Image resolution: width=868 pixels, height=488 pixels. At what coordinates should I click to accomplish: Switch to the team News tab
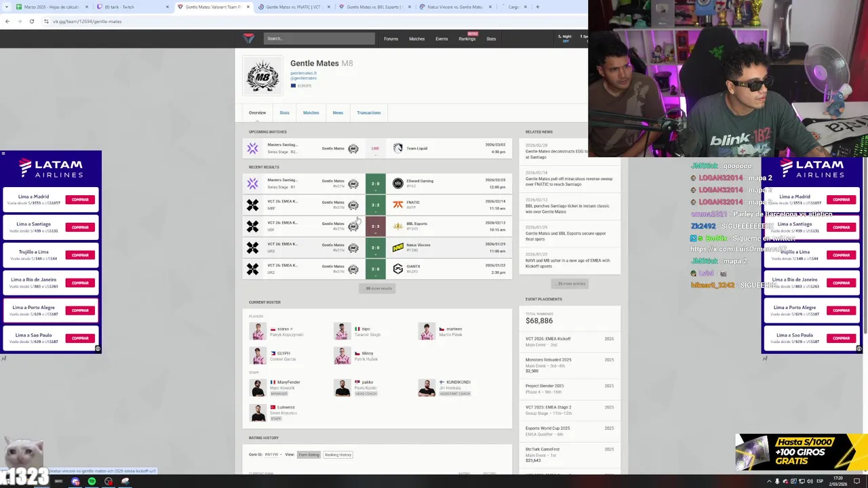coord(338,113)
